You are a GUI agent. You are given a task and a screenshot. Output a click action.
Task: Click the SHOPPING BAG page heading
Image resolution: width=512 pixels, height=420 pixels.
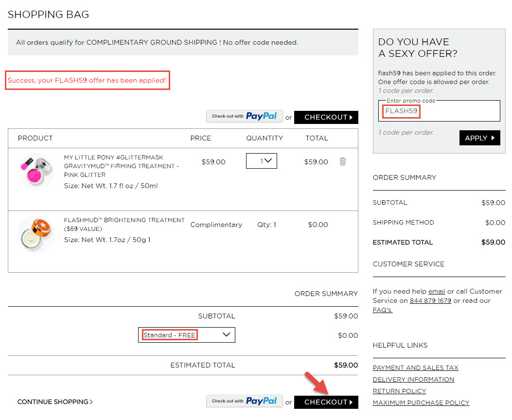pyautogui.click(x=48, y=15)
